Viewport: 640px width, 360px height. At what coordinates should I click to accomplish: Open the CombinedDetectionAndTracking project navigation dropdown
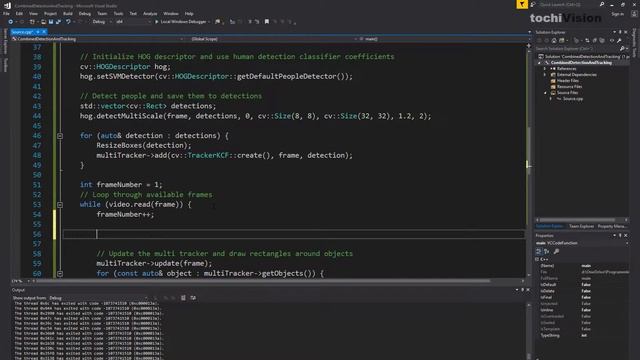(98, 39)
